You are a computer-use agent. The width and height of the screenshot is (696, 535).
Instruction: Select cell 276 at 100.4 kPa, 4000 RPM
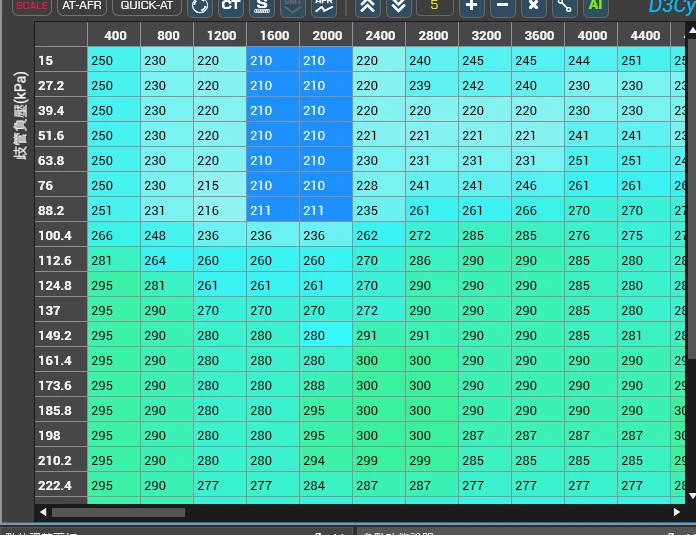(591, 235)
